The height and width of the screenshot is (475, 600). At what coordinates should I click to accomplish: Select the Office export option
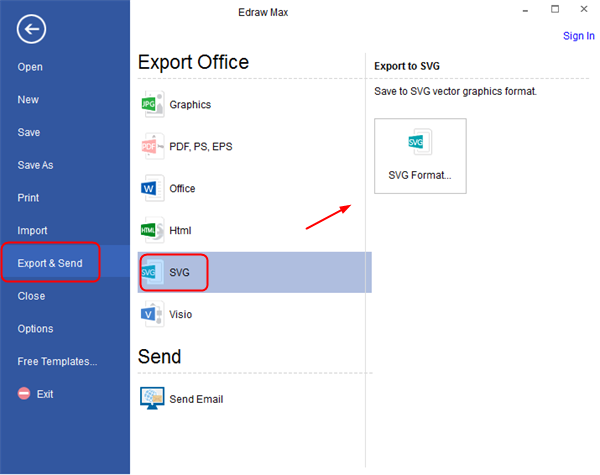182,188
